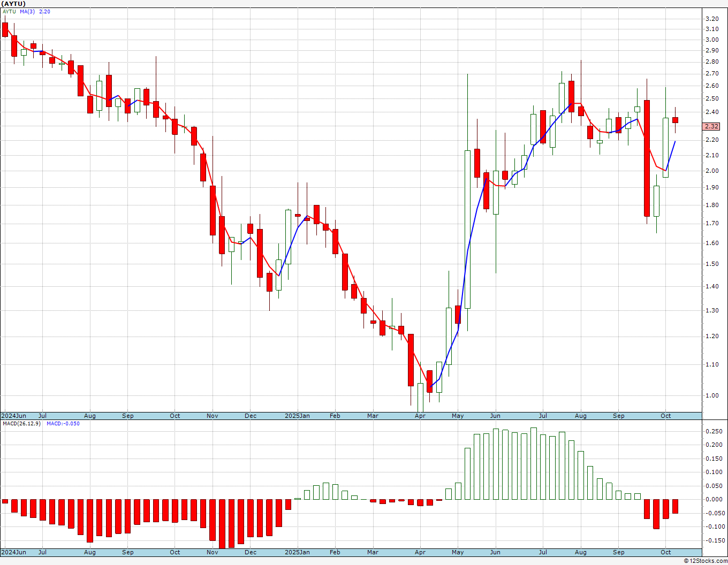The image size is (728, 565).
Task: Select the MACD:-0.050 value readout
Action: (63, 424)
